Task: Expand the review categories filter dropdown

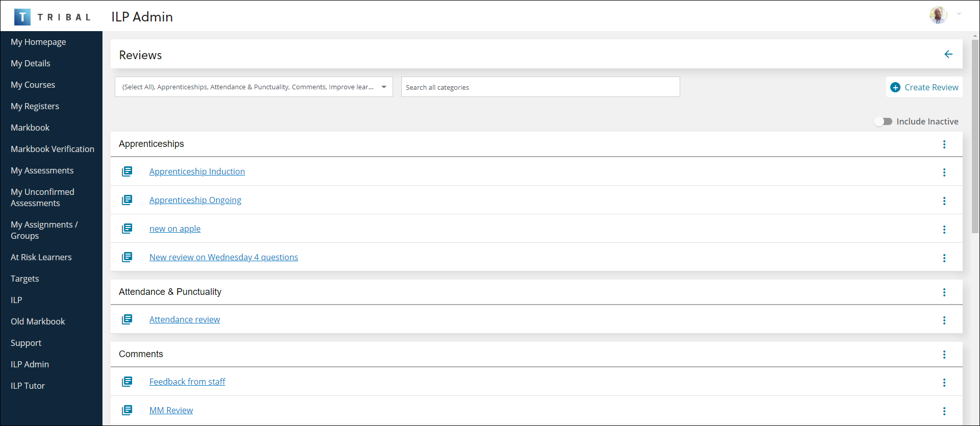Action: pyautogui.click(x=383, y=87)
